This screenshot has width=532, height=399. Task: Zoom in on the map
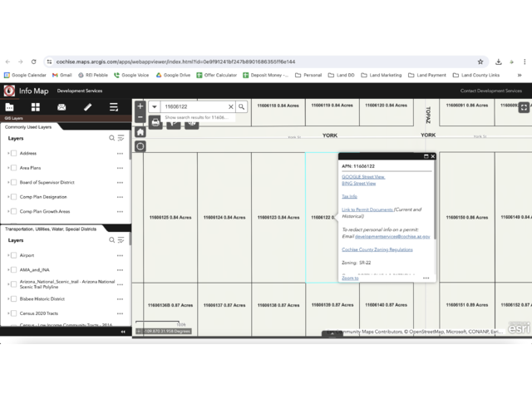140,106
